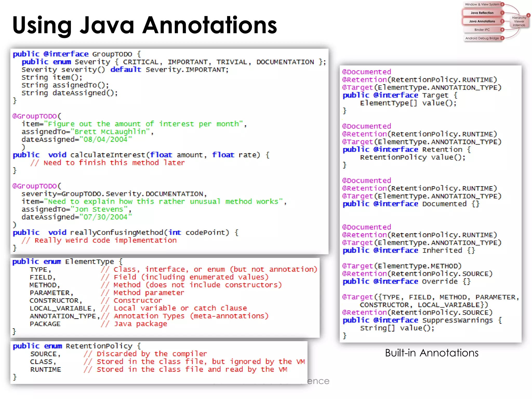Click comment "// Method parameter"
532x399 pixels.
click(142, 293)
